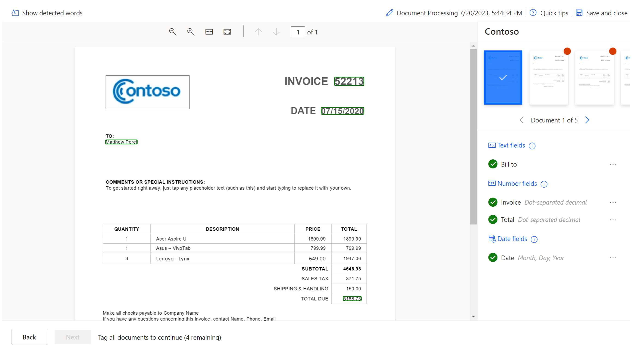The width and height of the screenshot is (644, 352).
Task: Fit the entire page in the viewer
Action: [x=227, y=32]
